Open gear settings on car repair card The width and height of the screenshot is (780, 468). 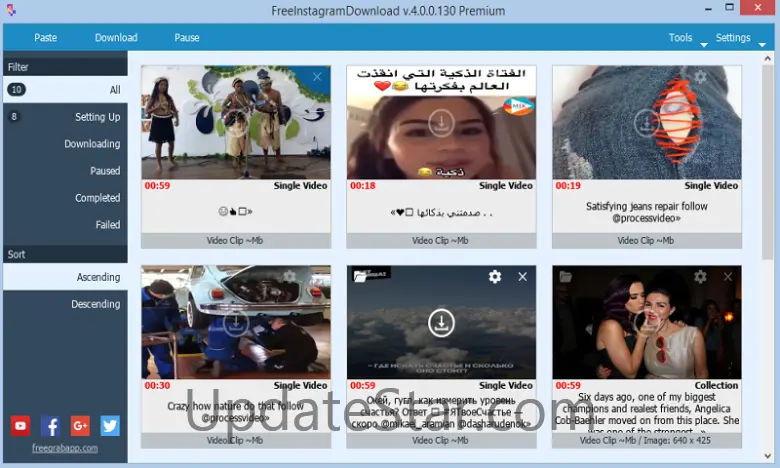pos(289,276)
